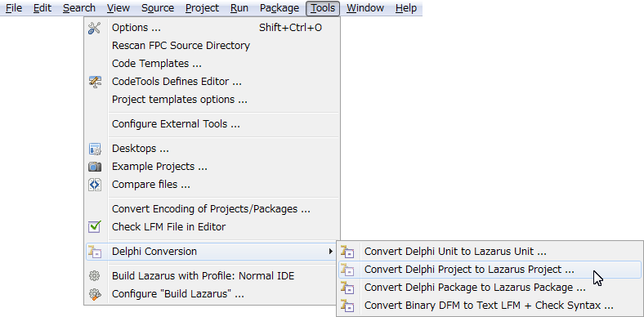Click the Check LFM File checkmark icon

coord(95,226)
